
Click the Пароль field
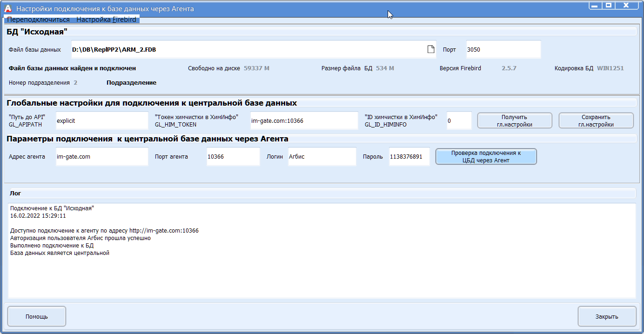pyautogui.click(x=409, y=157)
